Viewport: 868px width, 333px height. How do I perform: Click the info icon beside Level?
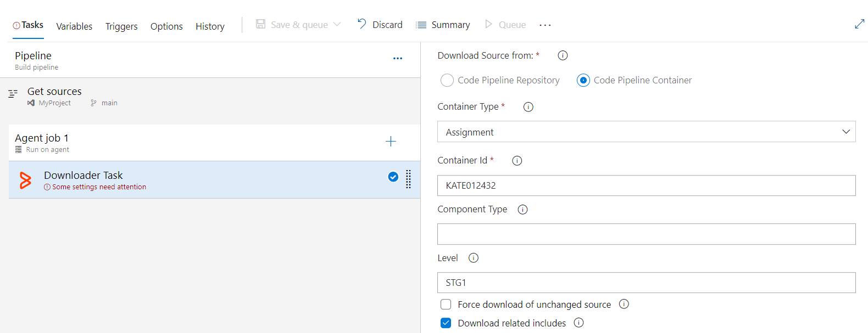point(474,258)
